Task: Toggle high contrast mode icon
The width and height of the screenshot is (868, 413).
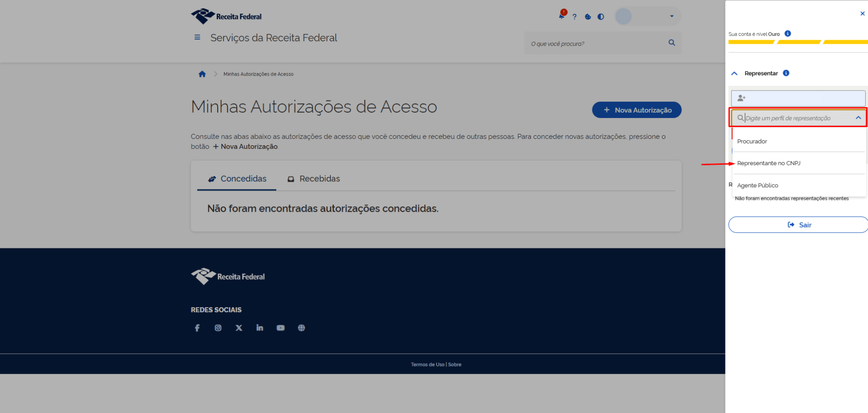Action: (x=601, y=17)
